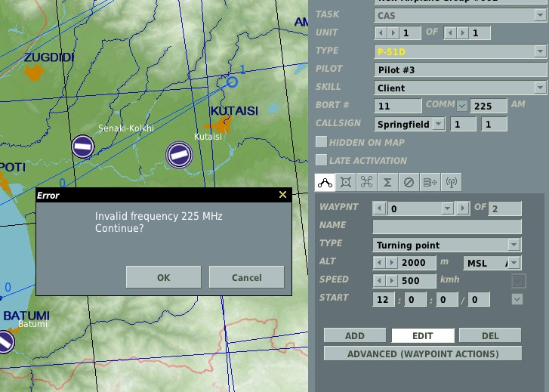Click Kutaisi airbase icon on map
The height and width of the screenshot is (392, 549).
179,155
